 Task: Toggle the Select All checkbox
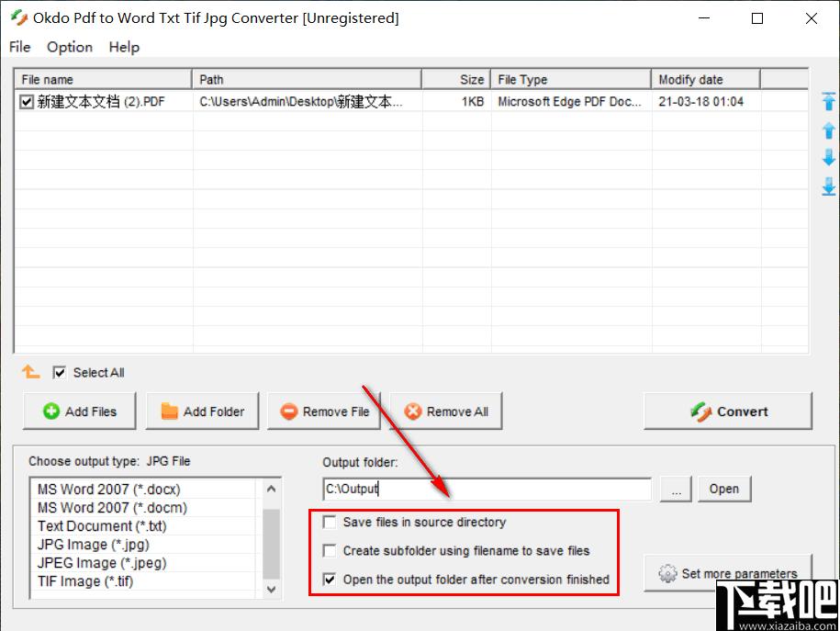point(59,372)
